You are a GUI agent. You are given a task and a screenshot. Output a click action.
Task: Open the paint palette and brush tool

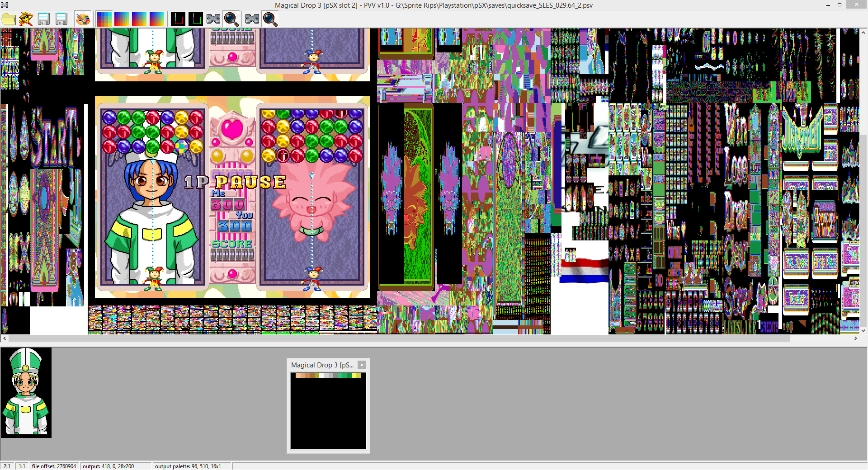[x=83, y=19]
